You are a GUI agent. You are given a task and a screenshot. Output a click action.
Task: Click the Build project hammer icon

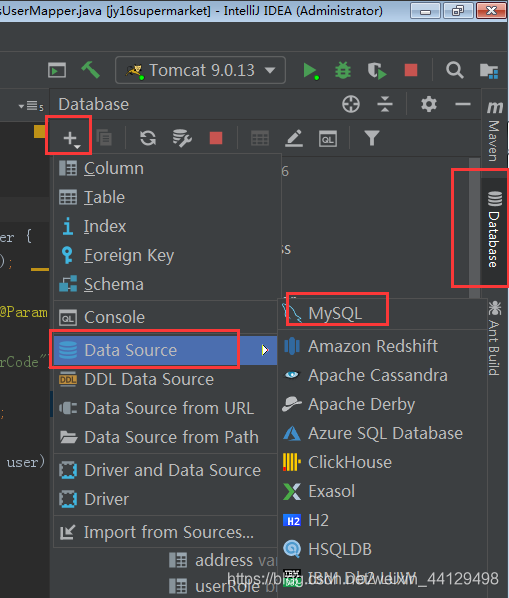[91, 70]
